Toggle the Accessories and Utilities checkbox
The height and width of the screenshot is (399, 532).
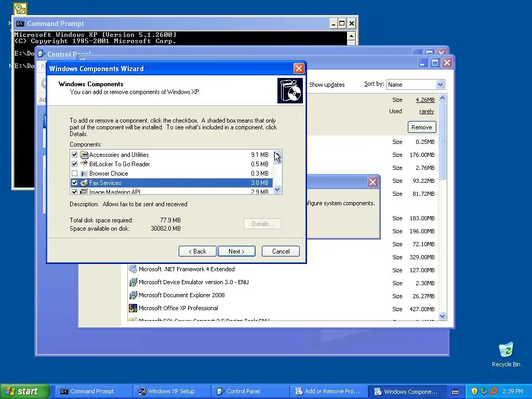(75, 155)
